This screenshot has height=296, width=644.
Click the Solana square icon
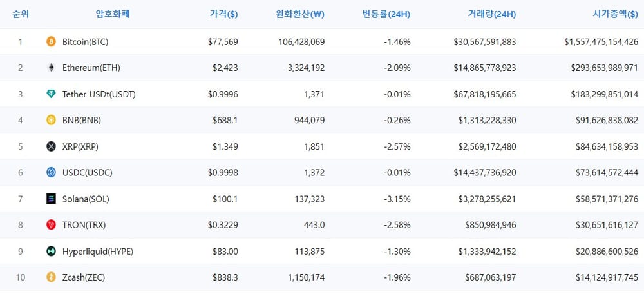tap(51, 199)
